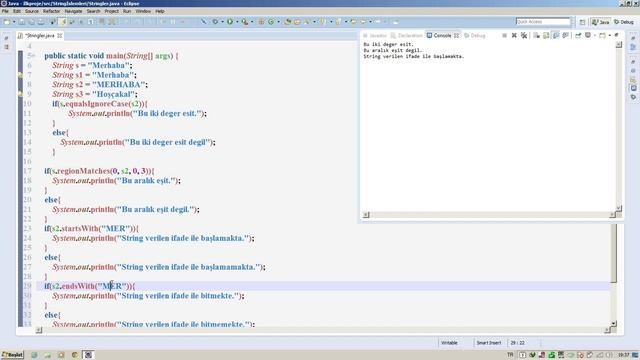This screenshot has height=360, width=640.
Task: Click the TR language indicator in tray
Action: 510,355
